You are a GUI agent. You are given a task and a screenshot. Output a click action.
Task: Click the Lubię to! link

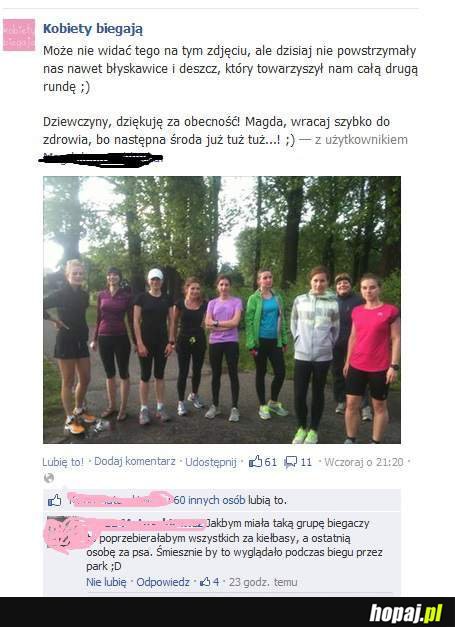coord(63,462)
